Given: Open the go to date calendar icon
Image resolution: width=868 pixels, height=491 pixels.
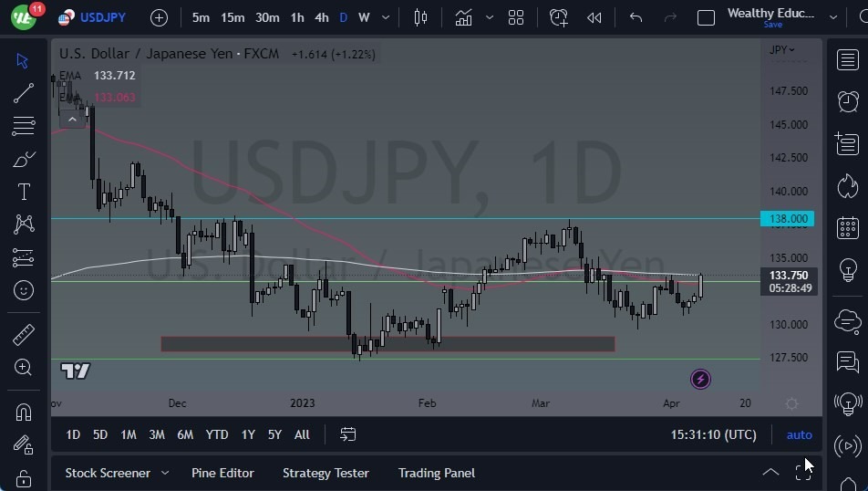Looking at the screenshot, I should pyautogui.click(x=347, y=434).
